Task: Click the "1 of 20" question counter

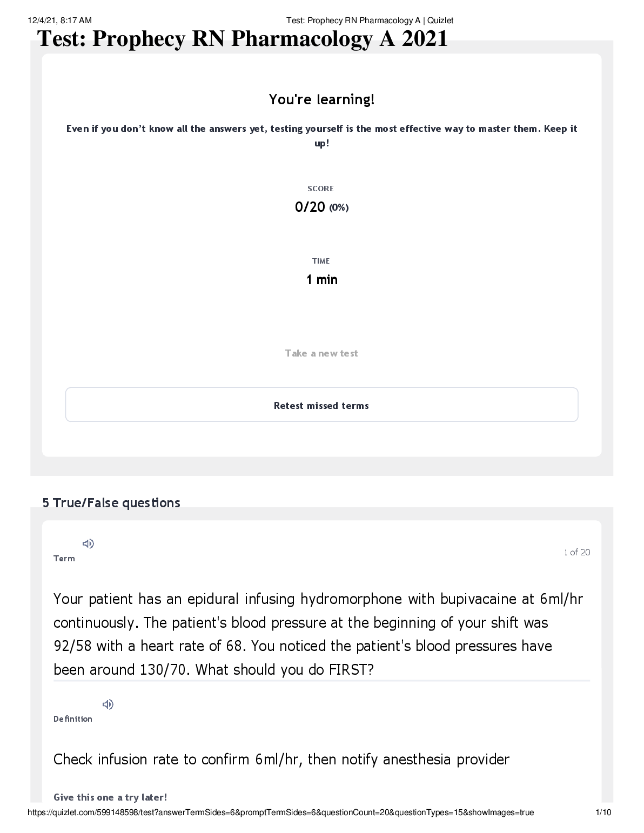Action: pos(576,552)
